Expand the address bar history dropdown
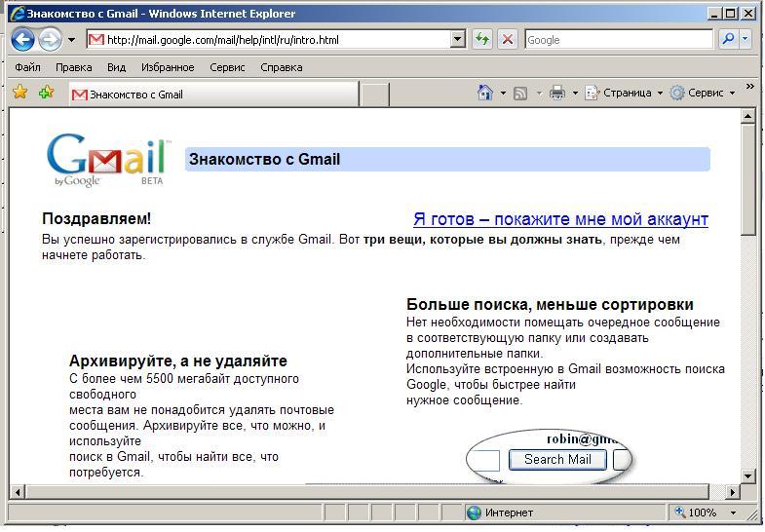The image size is (765, 532). [458, 40]
